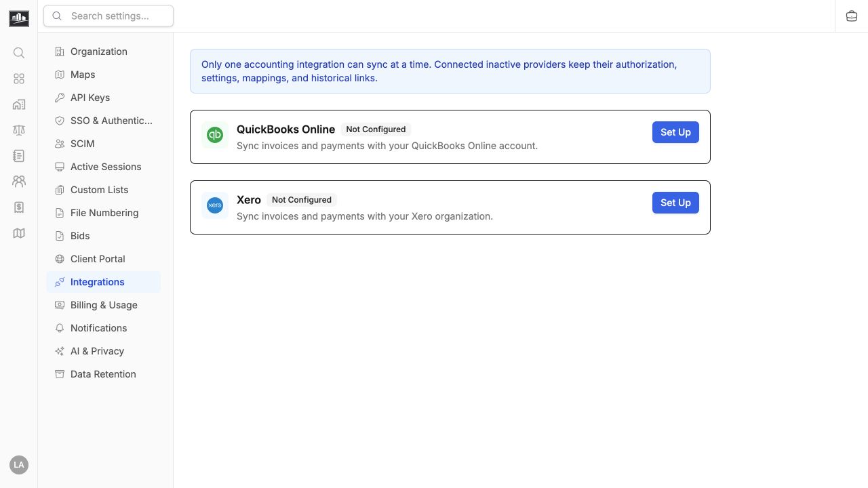Click the Data Retention archive icon
Viewport: 868px width, 488px height.
tap(60, 374)
